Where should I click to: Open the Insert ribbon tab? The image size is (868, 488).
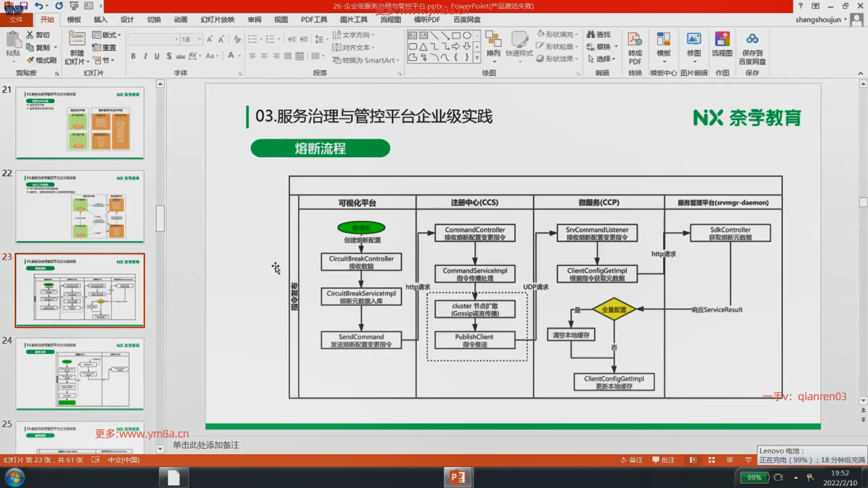pyautogui.click(x=100, y=19)
